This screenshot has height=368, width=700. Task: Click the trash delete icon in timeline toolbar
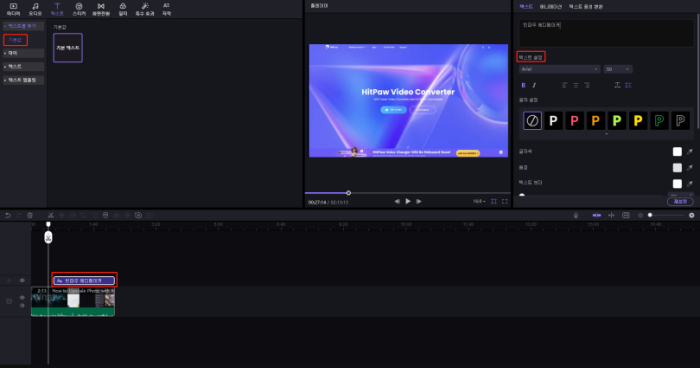[30, 215]
